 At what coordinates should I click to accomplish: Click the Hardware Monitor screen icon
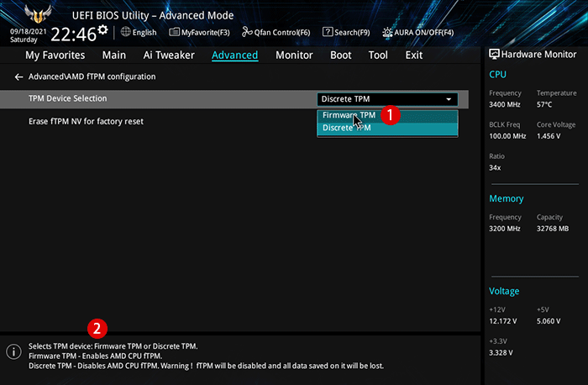point(494,55)
